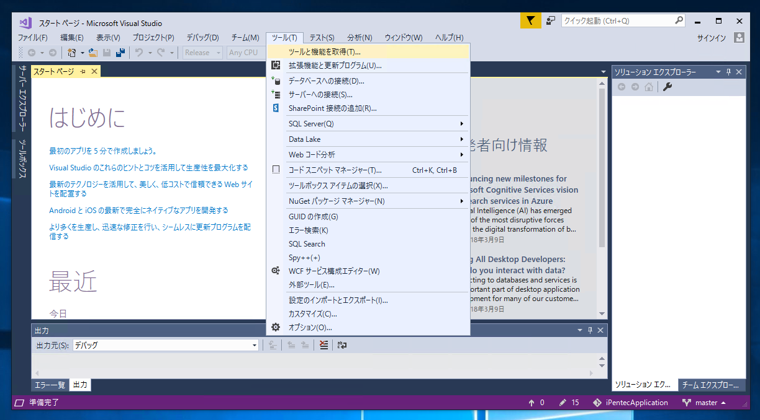Viewport: 760px width, 420px height.
Task: Choose カスタマイズ(C)... from the menu
Action: pyautogui.click(x=368, y=314)
